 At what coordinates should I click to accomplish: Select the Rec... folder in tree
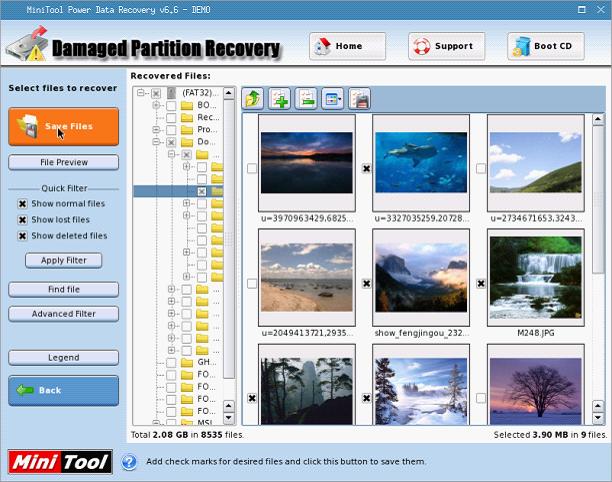point(208,117)
